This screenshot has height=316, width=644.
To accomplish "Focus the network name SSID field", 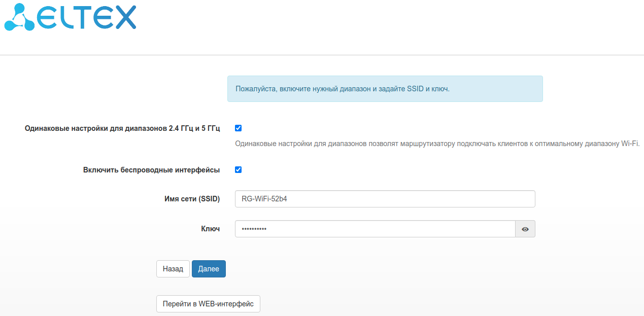I will click(385, 199).
